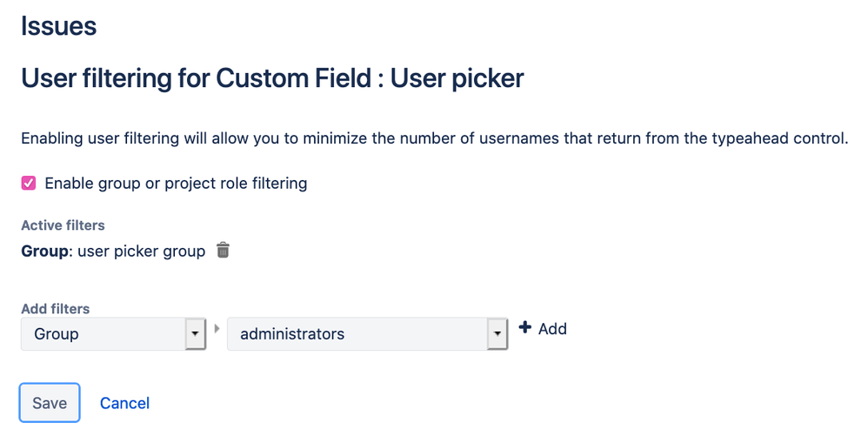Viewport: 868px width, 443px height.
Task: Click the Add filters label
Action: (x=56, y=308)
